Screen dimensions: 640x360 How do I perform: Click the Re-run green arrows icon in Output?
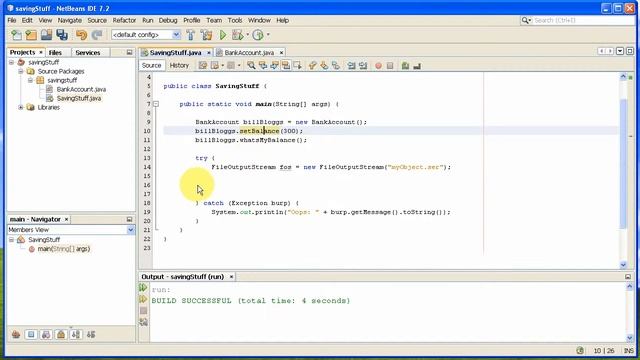pyautogui.click(x=143, y=288)
